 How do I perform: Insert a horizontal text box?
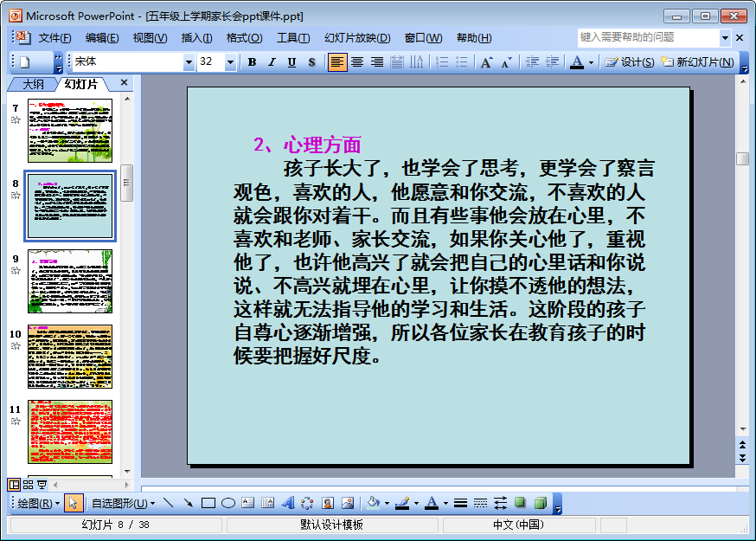[x=248, y=504]
